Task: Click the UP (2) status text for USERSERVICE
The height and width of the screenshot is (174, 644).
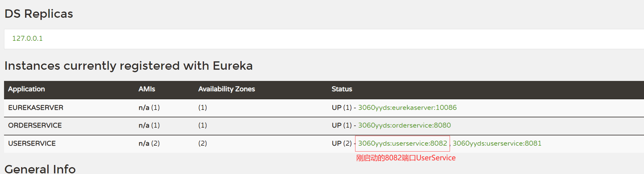Action: pyautogui.click(x=341, y=143)
